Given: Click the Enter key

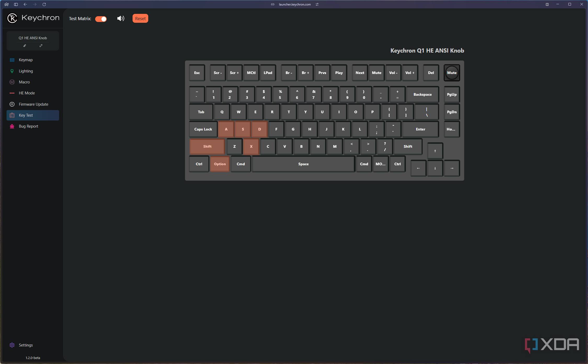Looking at the screenshot, I should point(420,129).
